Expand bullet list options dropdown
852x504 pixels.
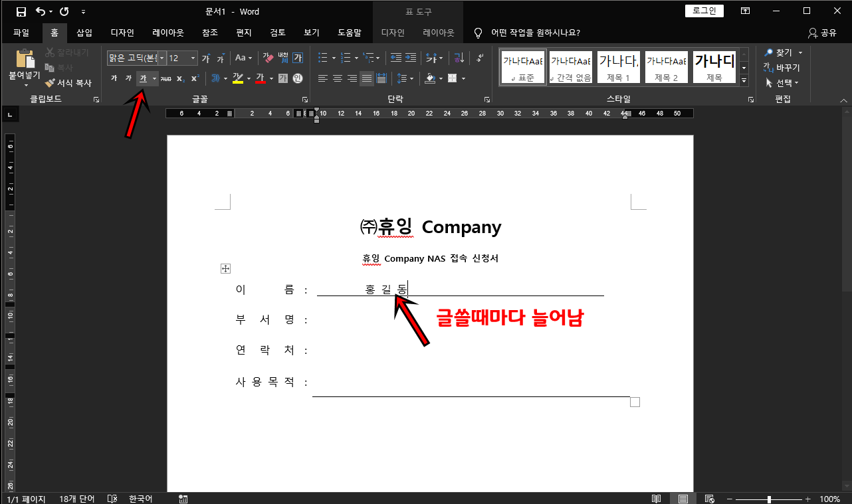pos(334,58)
